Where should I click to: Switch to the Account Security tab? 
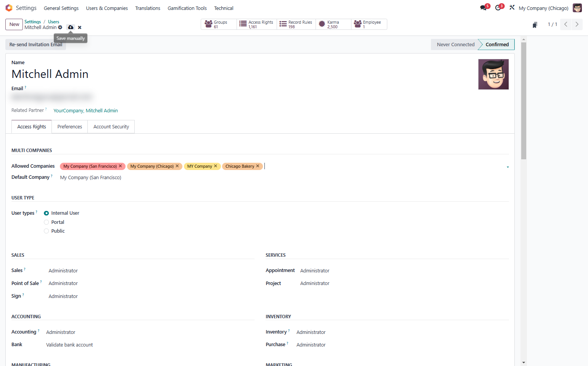pos(111,127)
